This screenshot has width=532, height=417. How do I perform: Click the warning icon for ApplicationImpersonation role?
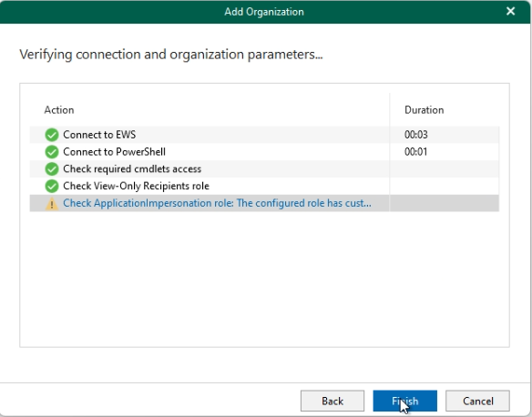pos(52,203)
